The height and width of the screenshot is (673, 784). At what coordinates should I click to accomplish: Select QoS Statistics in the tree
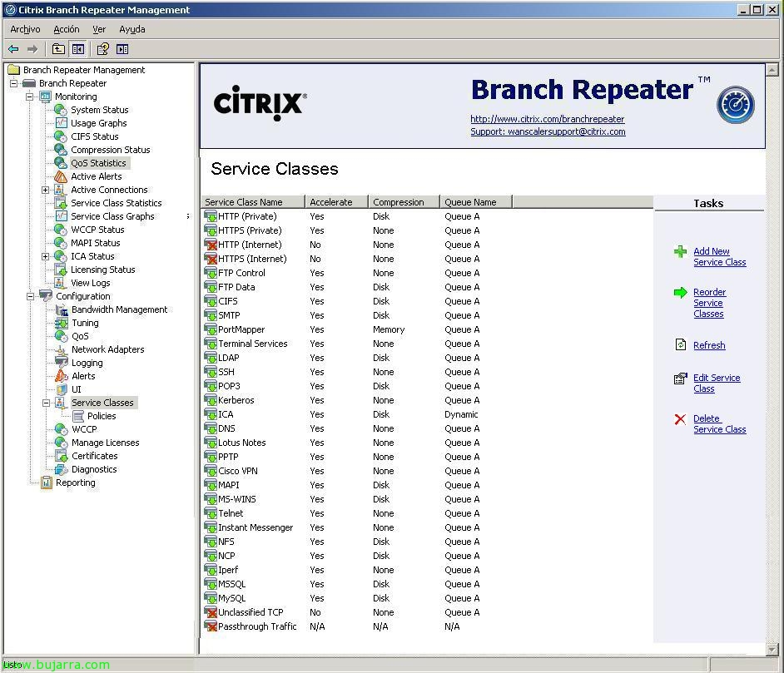pyautogui.click(x=98, y=163)
